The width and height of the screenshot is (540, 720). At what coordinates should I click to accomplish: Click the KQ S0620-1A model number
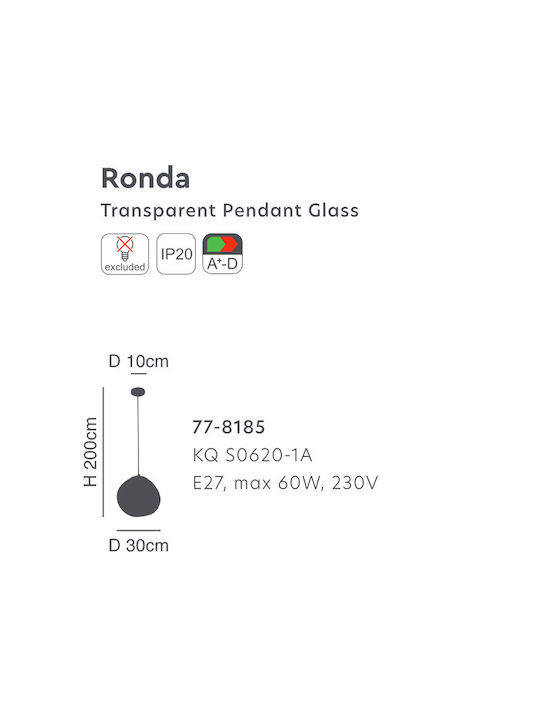click(x=253, y=455)
